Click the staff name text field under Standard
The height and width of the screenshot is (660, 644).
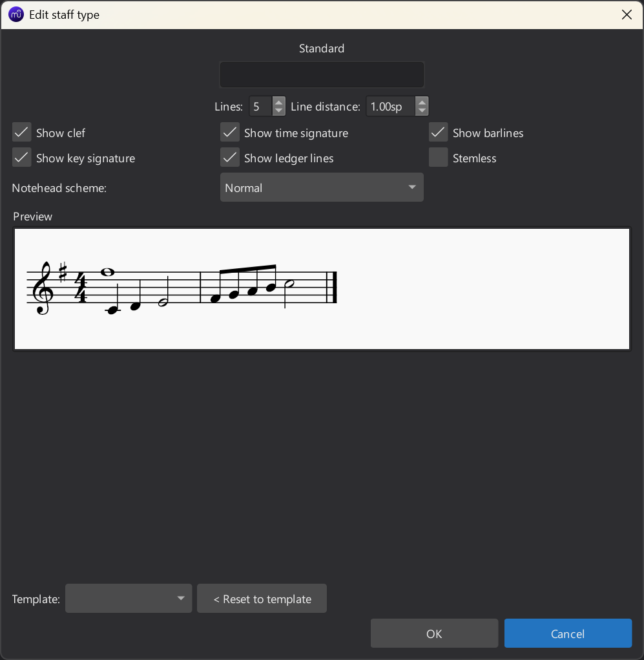click(x=321, y=75)
